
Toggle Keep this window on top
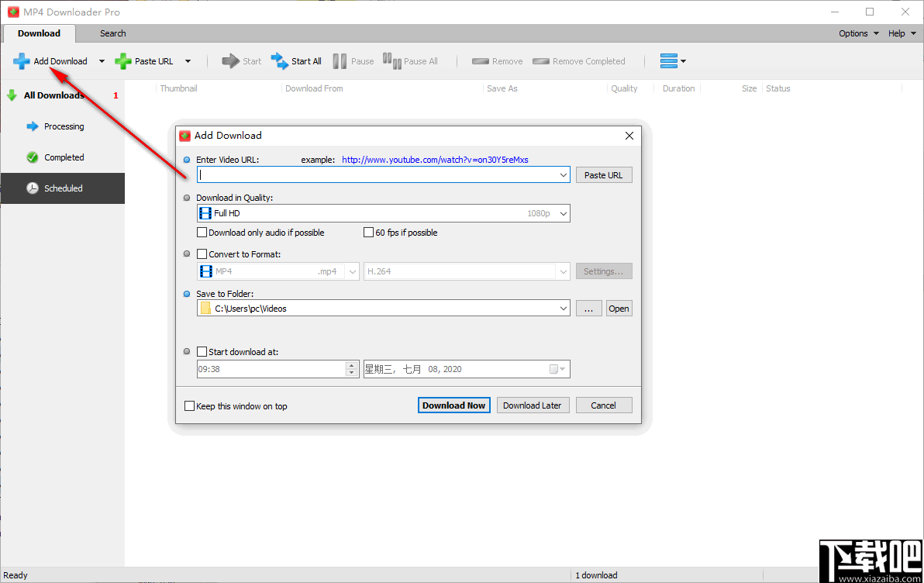coord(190,405)
